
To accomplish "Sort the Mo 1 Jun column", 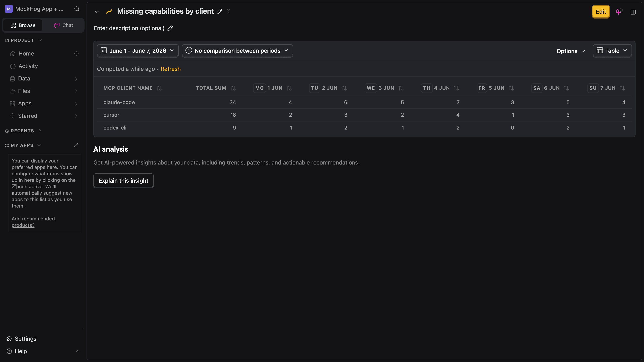I will [x=289, y=88].
